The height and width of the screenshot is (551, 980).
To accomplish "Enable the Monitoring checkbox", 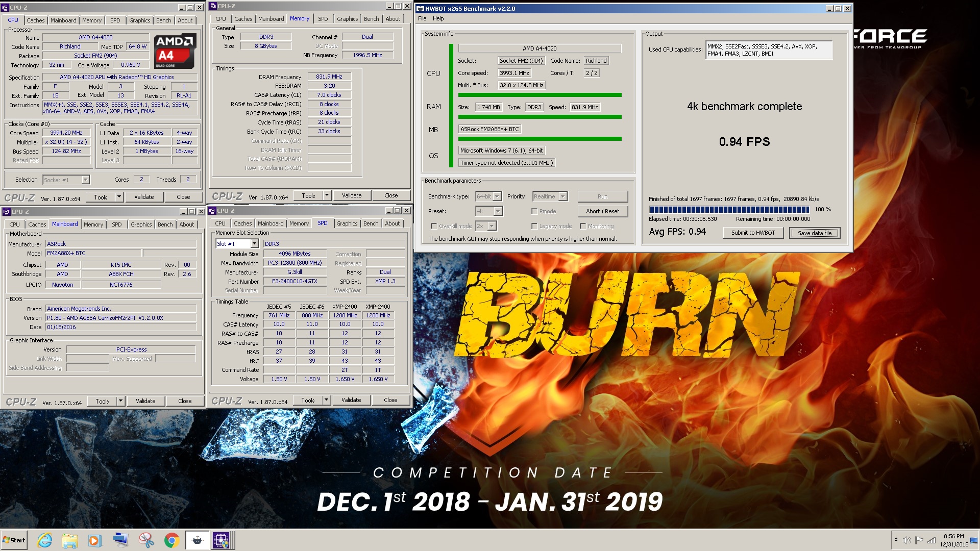I will pyautogui.click(x=582, y=226).
